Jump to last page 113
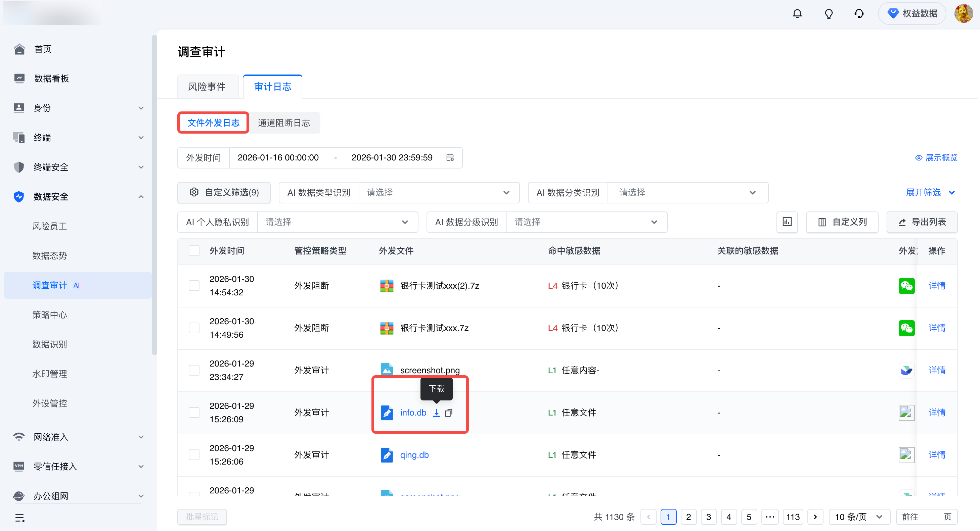Viewport: 980px width, 531px height. [793, 517]
